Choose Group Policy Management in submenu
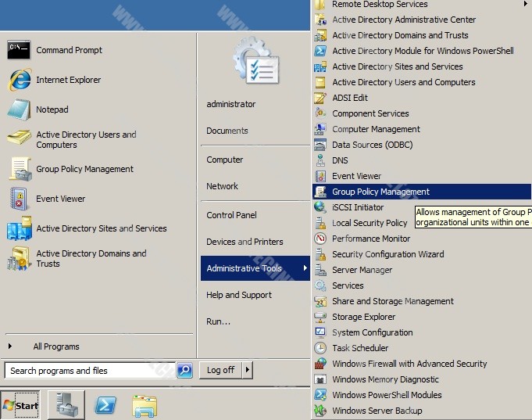 [x=380, y=192]
